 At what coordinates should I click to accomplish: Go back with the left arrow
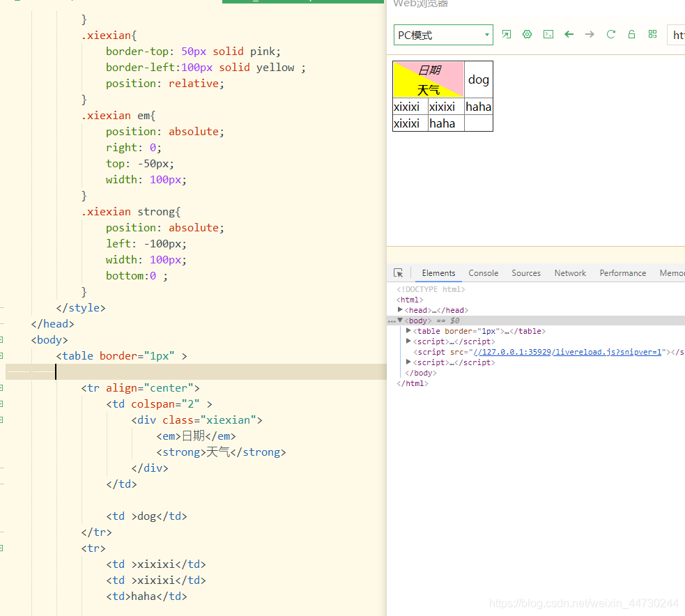[x=569, y=35]
